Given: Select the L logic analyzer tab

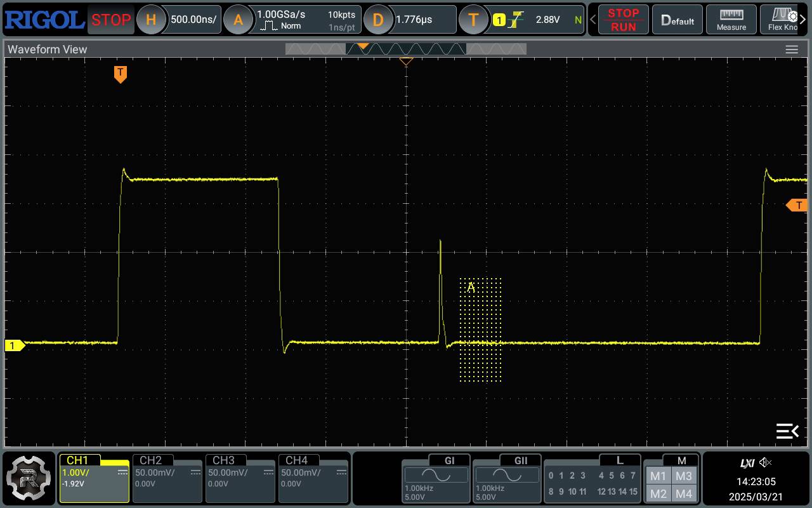Looking at the screenshot, I should tap(620, 460).
